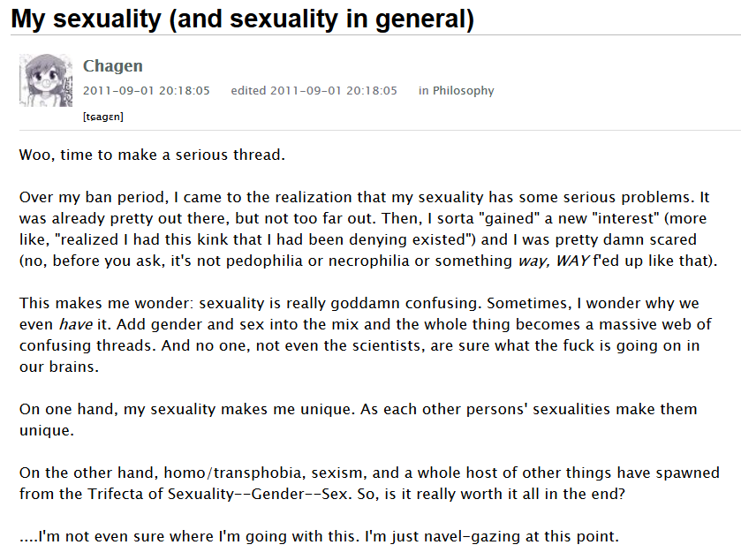Click the paragraph starting 'On one hand'

tap(359, 420)
